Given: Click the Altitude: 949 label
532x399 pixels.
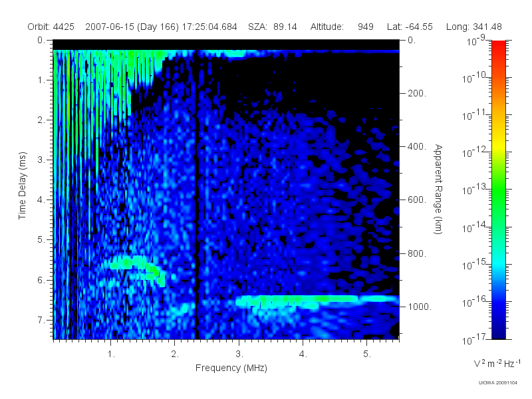Looking at the screenshot, I should click(342, 27).
